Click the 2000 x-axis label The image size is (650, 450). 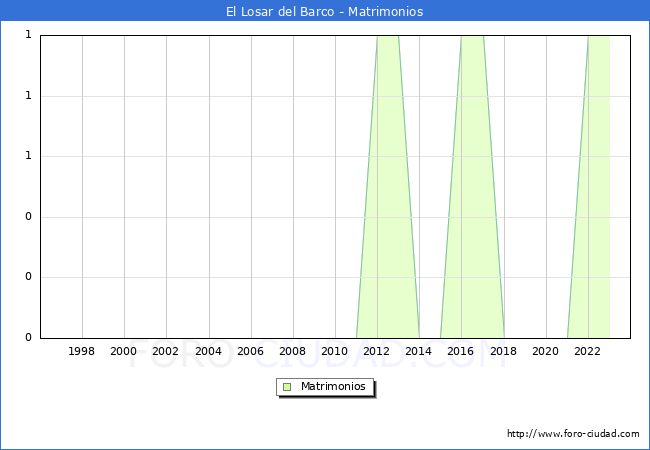click(x=123, y=351)
